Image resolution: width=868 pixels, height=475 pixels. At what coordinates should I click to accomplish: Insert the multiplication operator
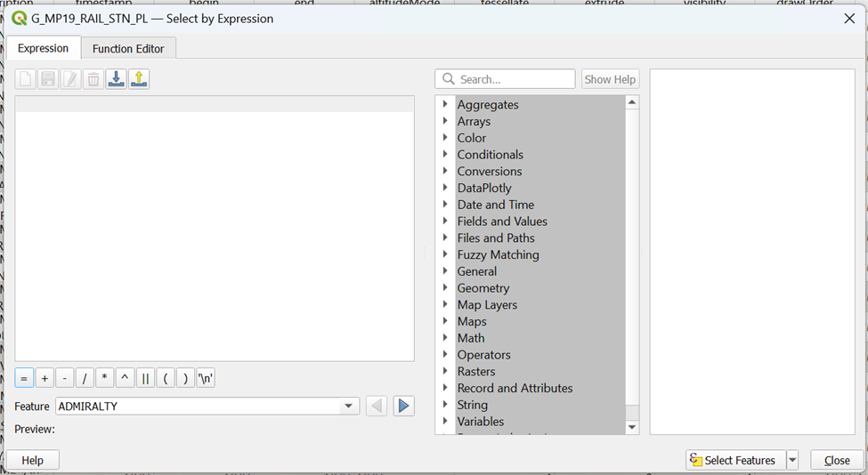tap(104, 378)
